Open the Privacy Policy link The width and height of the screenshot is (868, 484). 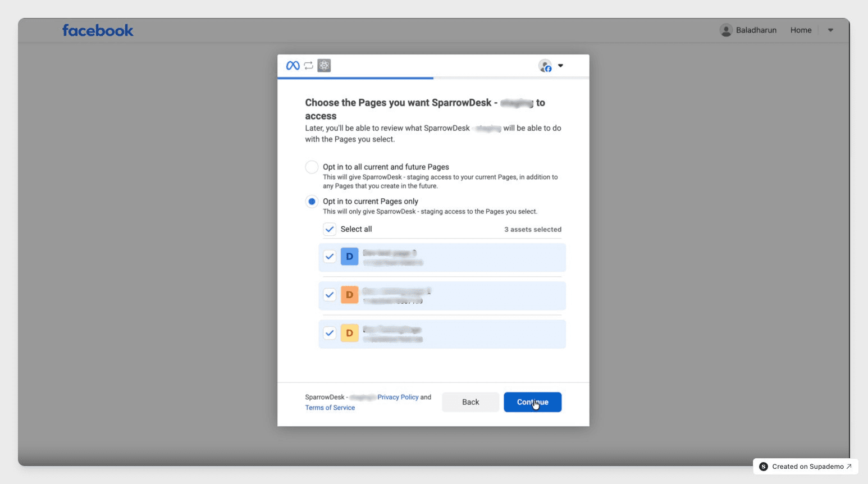398,397
